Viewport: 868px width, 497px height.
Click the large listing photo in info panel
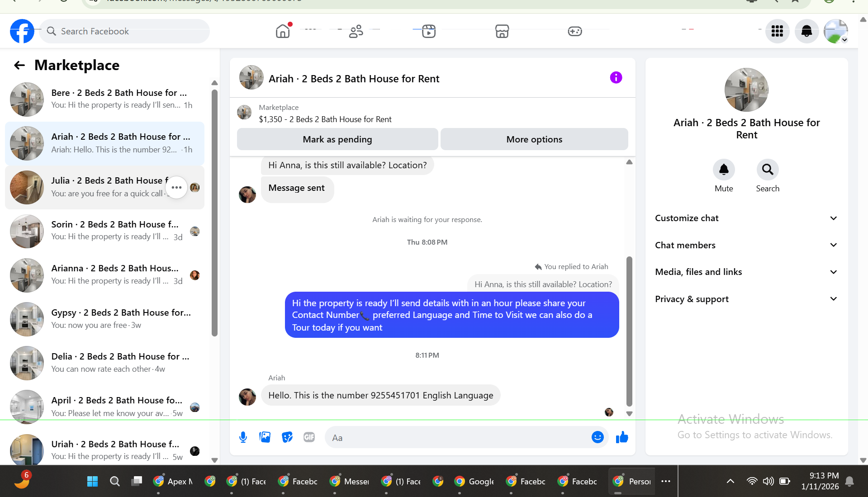pos(746,90)
